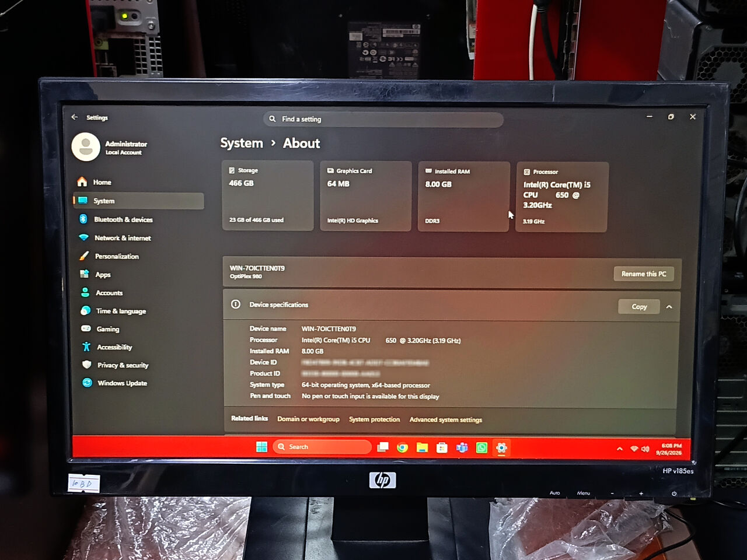
Task: Click the OptiPlex 980 model text
Action: pyautogui.click(x=246, y=276)
